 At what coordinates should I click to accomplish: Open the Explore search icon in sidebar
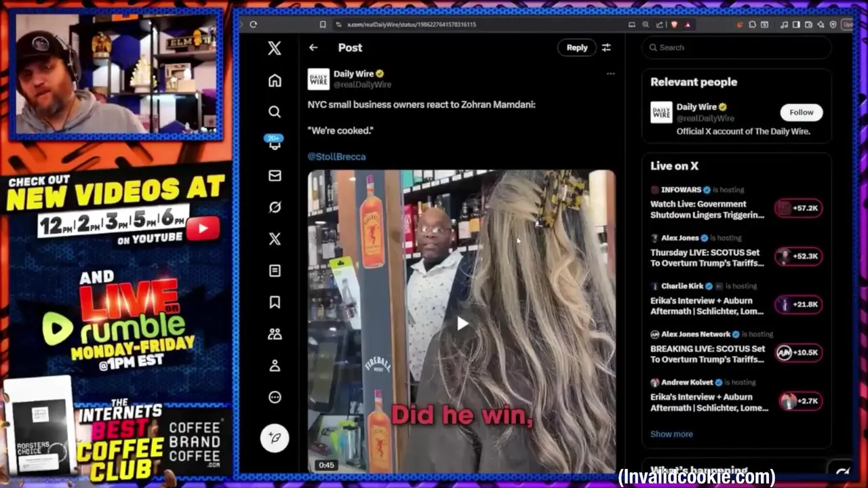[x=275, y=112]
